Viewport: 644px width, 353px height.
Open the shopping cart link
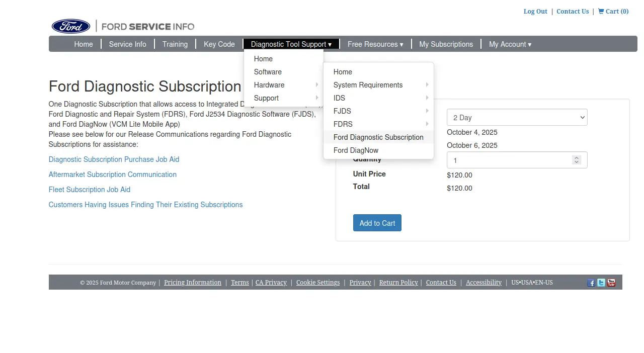coord(613,11)
